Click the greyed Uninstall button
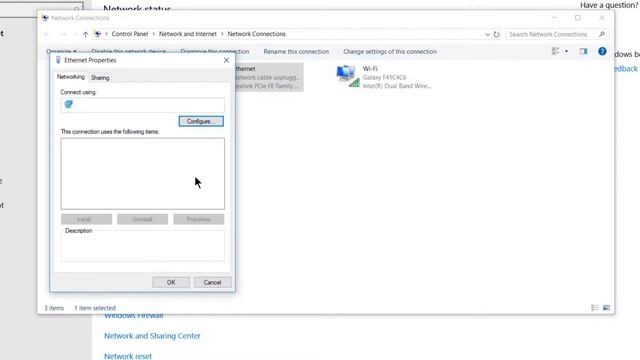Viewport: 640px width, 360px height. pyautogui.click(x=142, y=219)
